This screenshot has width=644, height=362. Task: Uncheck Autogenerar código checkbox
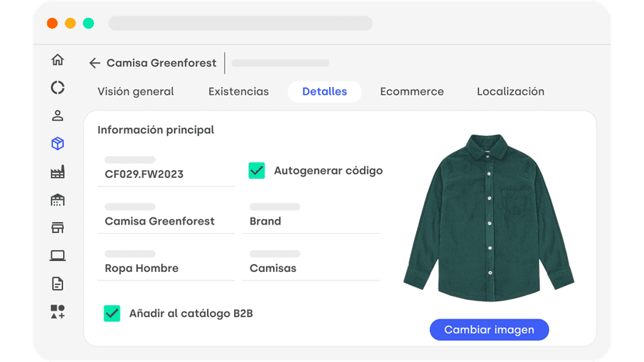257,171
